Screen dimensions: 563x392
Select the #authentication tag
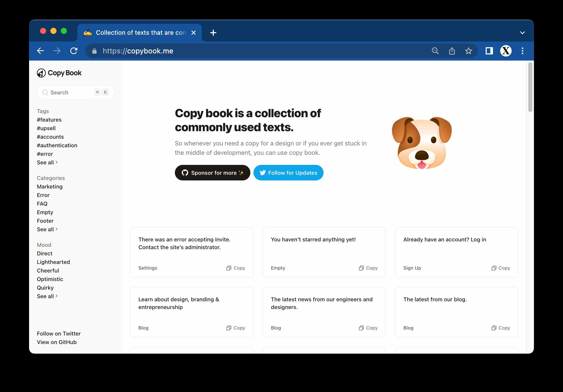tap(57, 145)
